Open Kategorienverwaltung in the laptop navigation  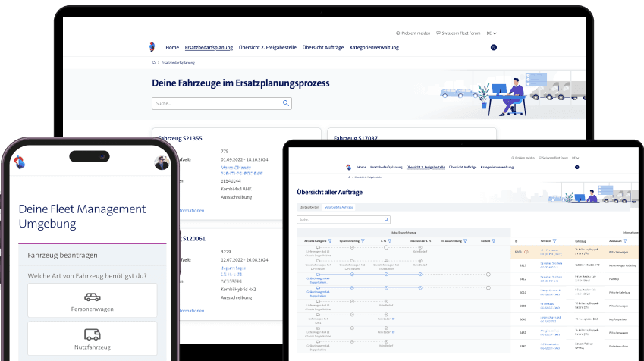[375, 47]
